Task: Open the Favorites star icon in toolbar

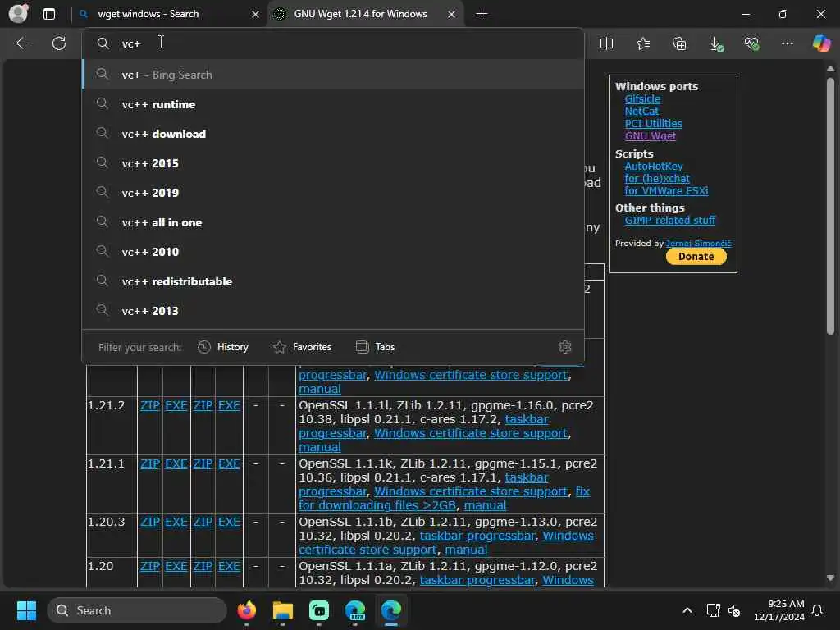Action: click(x=643, y=44)
